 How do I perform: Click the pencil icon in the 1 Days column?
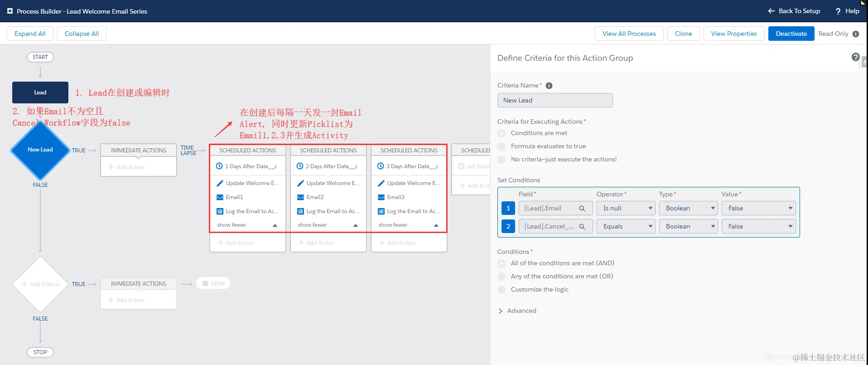click(220, 183)
